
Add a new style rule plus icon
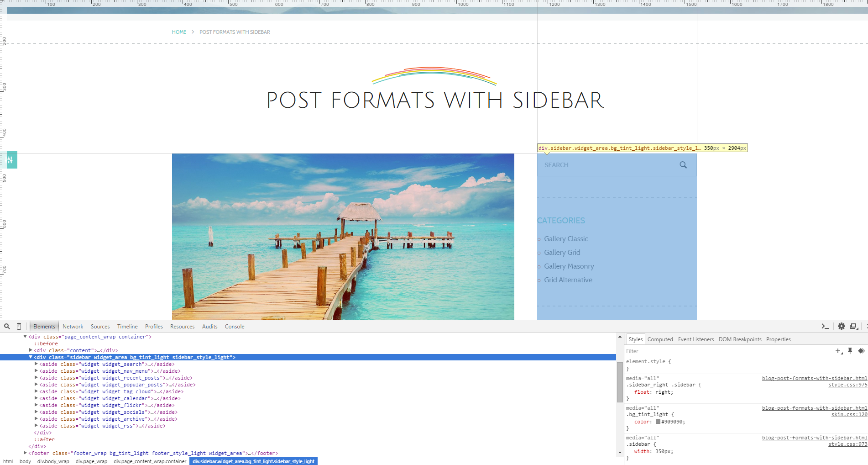pos(838,351)
